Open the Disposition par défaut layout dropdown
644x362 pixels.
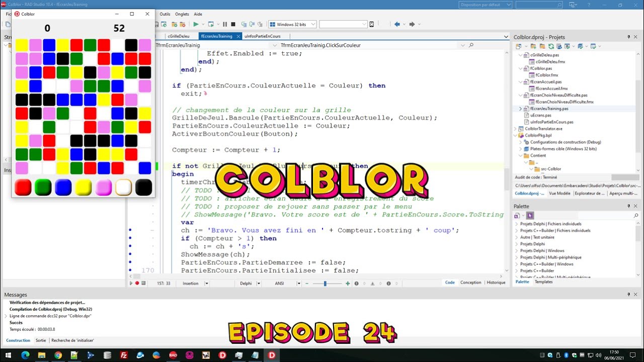point(509,5)
